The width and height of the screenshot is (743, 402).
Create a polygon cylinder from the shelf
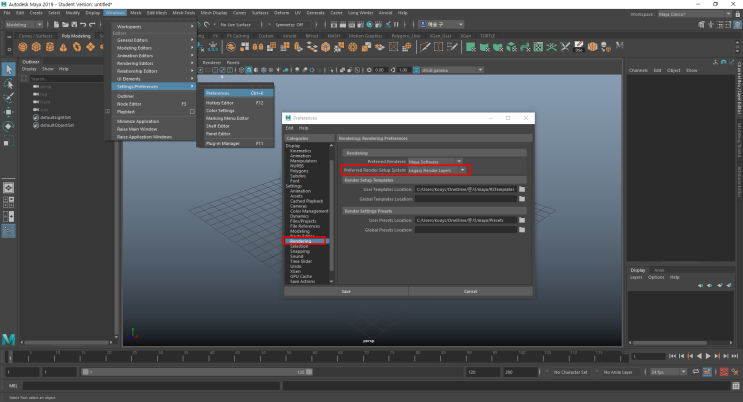click(50, 47)
